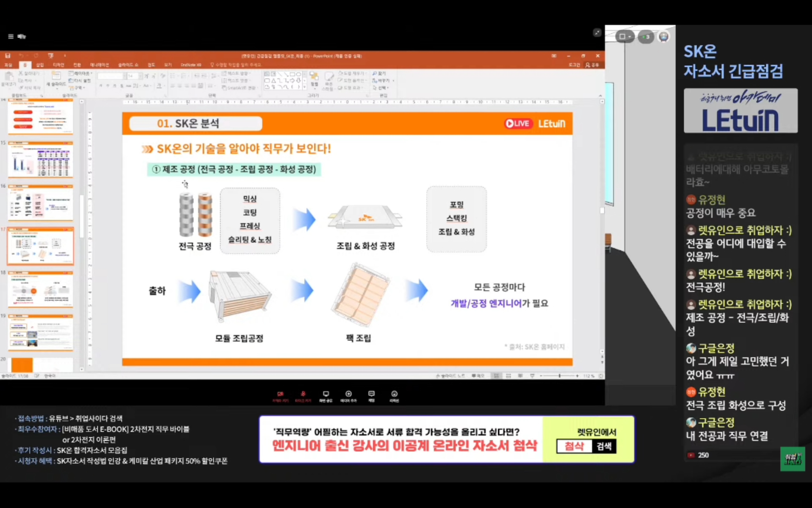This screenshot has width=812, height=508.
Task: Select slide 19 thumbnail in slide panel
Action: 40,332
